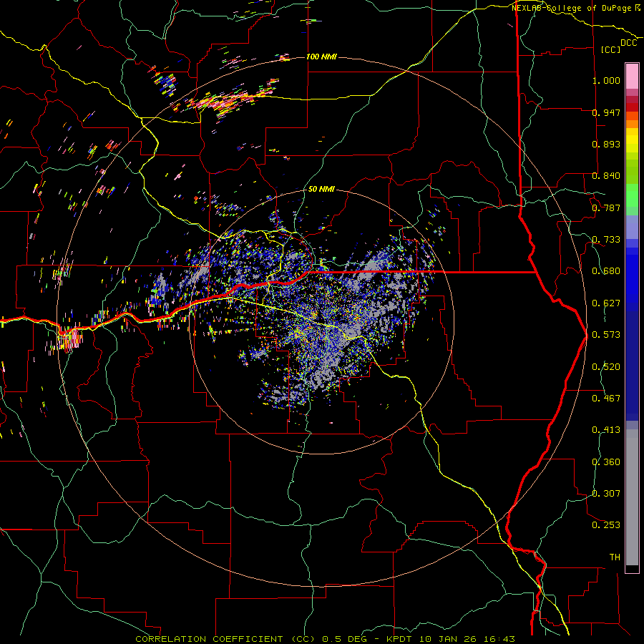Screen dimensions: 644x644
Task: Click the 0.413 color scale value
Action: tap(606, 430)
